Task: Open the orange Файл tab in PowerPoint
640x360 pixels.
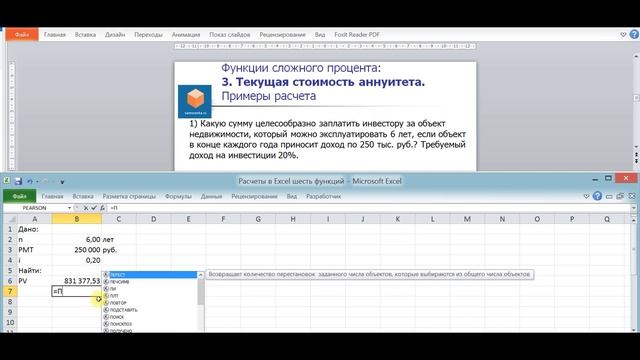Action: 22,35
